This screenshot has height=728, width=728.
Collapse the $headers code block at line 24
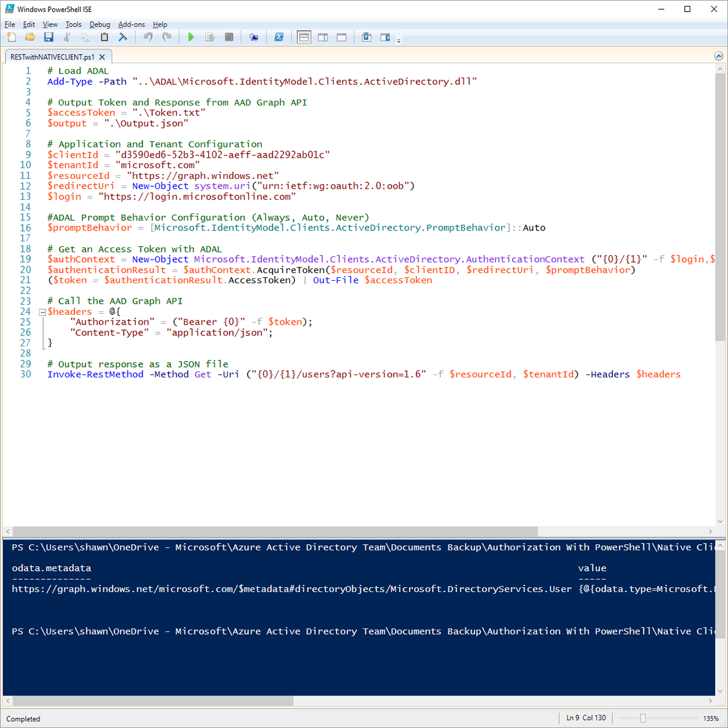(x=42, y=312)
